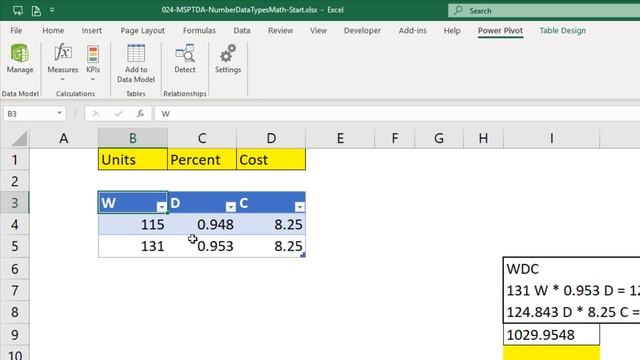640x360 pixels.
Task: Select the cell with 0.948
Action: [x=202, y=224]
